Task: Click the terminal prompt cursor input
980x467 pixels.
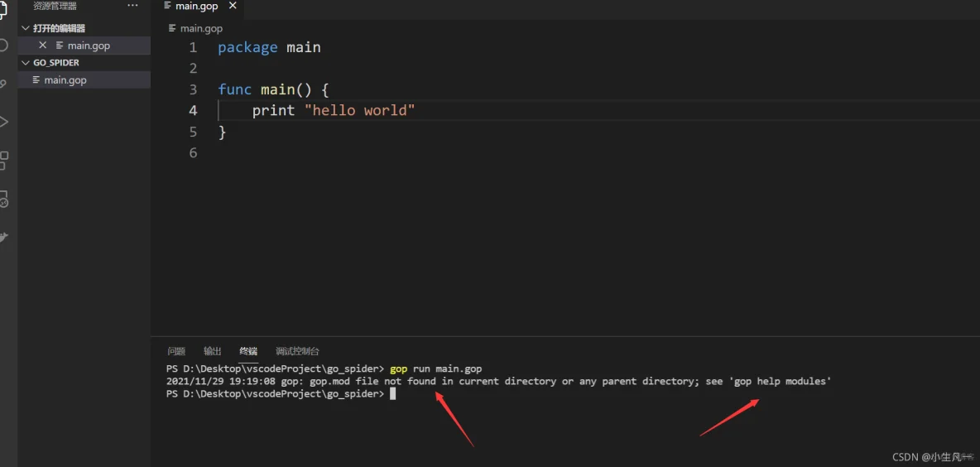Action: pyautogui.click(x=392, y=394)
